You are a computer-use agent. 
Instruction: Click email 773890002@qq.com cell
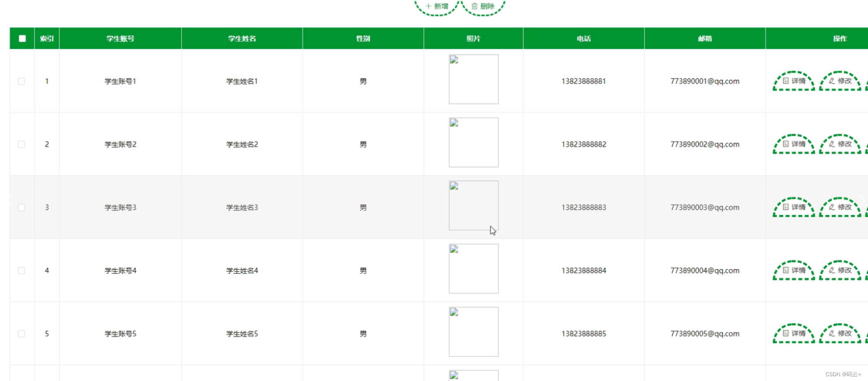coord(705,144)
